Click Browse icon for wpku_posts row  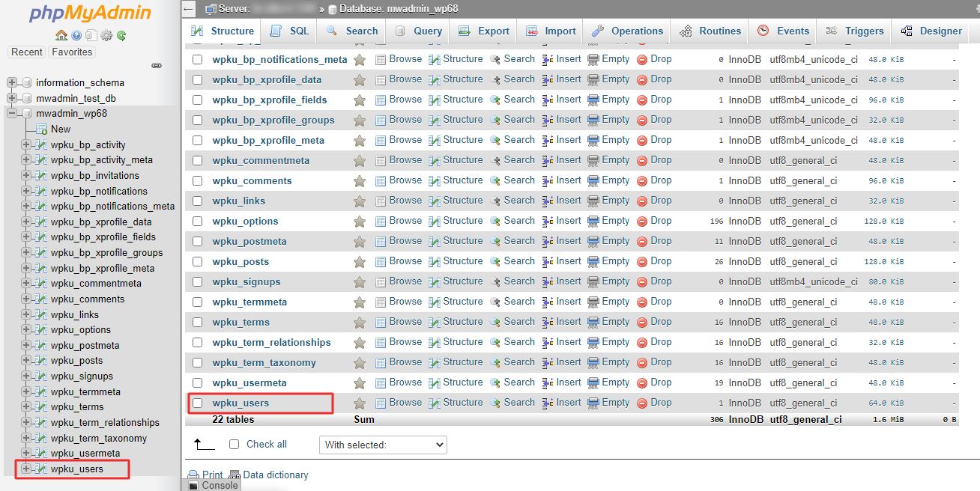pyautogui.click(x=381, y=261)
